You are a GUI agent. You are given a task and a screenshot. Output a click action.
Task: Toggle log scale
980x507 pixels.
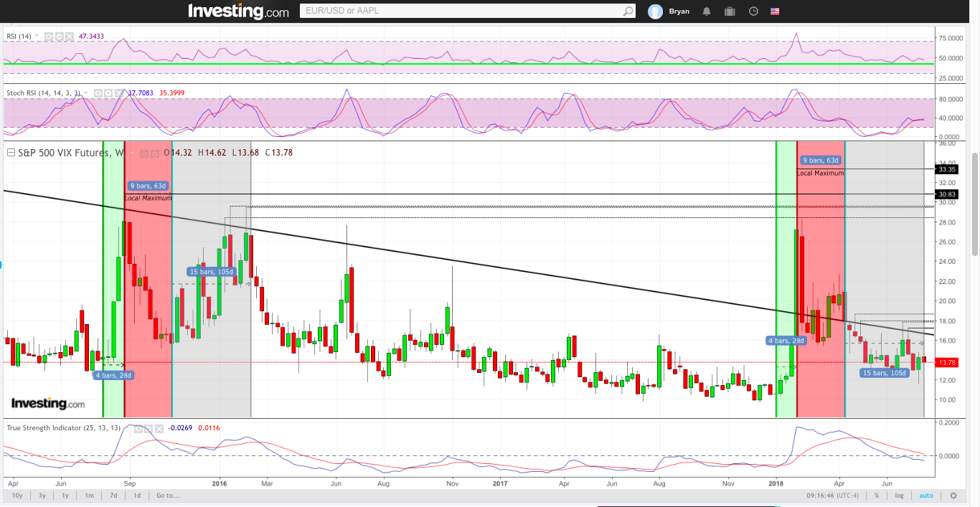coord(900,496)
